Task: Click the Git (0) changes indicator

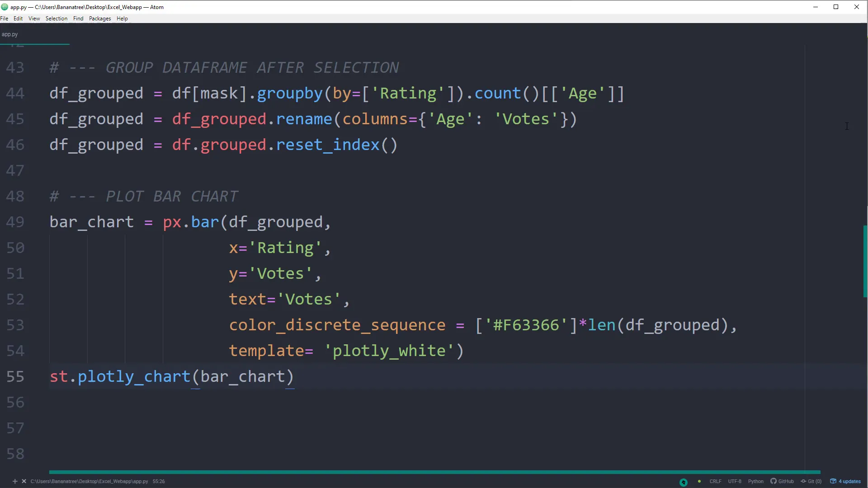Action: (x=811, y=481)
